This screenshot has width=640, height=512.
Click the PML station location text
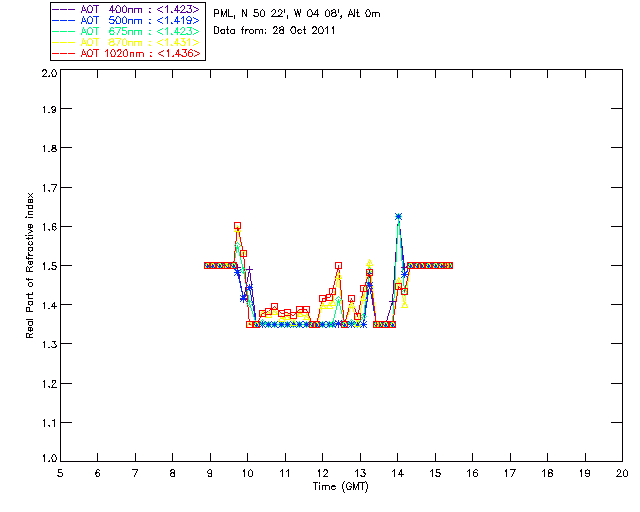tap(297, 14)
